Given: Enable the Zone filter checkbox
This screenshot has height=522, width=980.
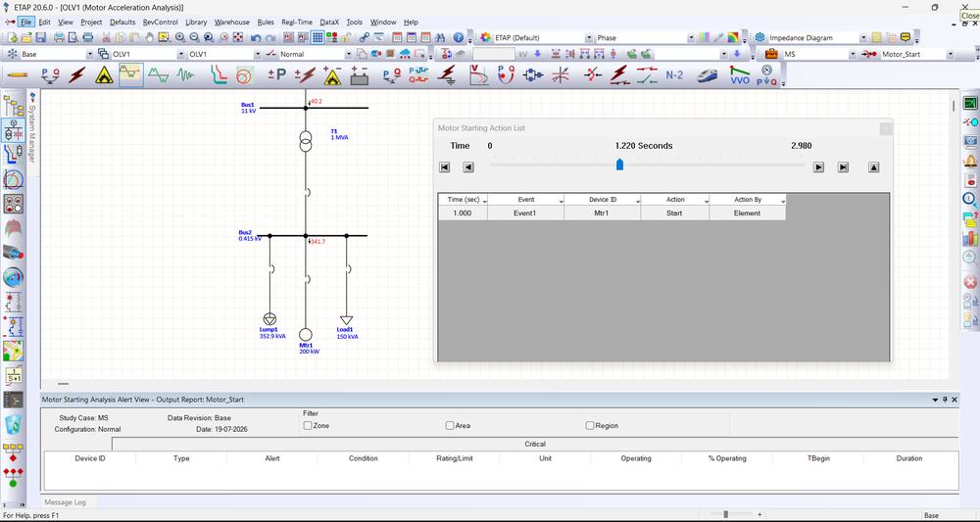Looking at the screenshot, I should point(308,425).
